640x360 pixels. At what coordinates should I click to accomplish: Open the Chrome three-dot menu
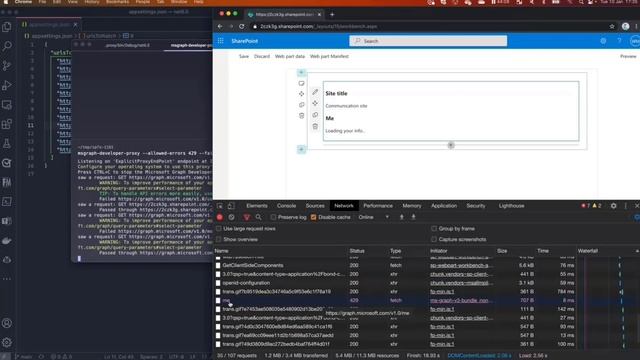click(637, 26)
